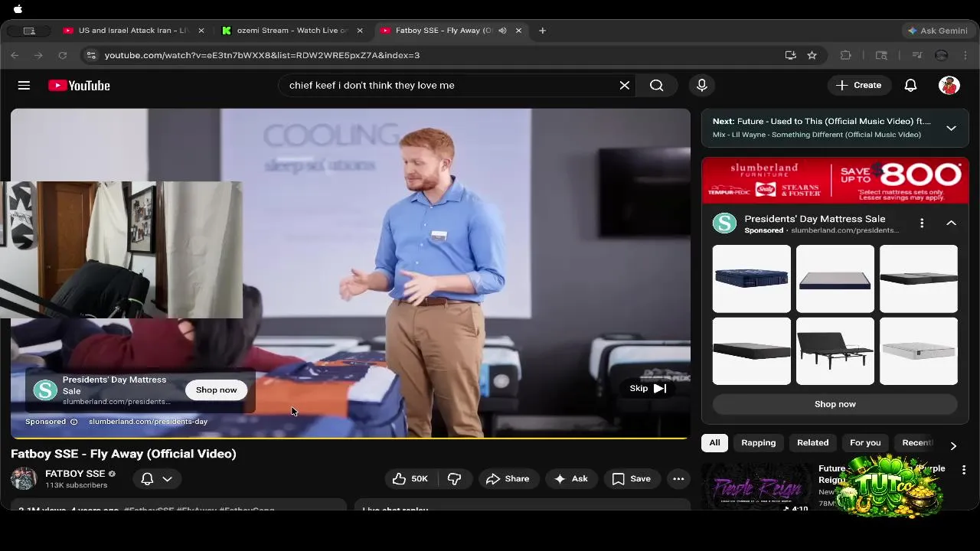Image resolution: width=980 pixels, height=551 pixels.
Task: Toggle the subscription notification bell for FATBOY SSE
Action: (x=156, y=479)
